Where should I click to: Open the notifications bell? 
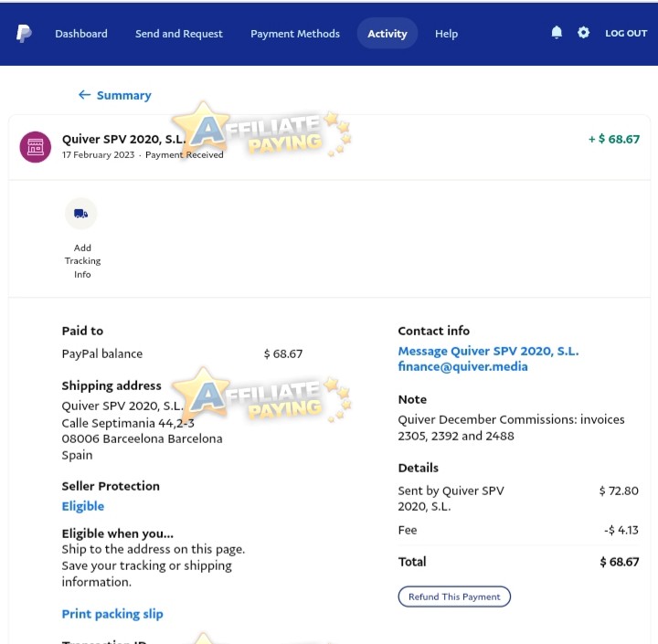[x=557, y=32]
